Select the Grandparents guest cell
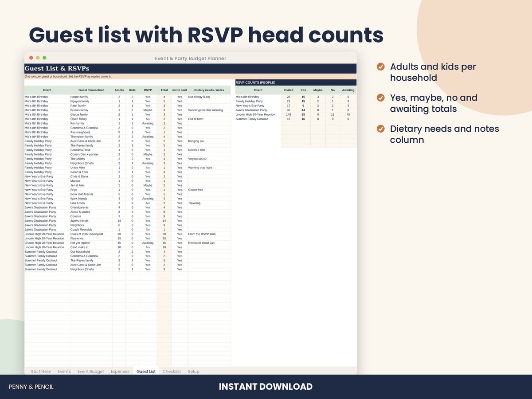532x399 pixels. pyautogui.click(x=91, y=207)
